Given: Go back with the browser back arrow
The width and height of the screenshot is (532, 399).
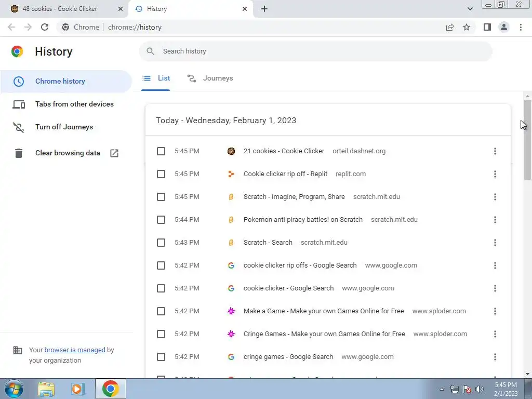Looking at the screenshot, I should [x=11, y=27].
